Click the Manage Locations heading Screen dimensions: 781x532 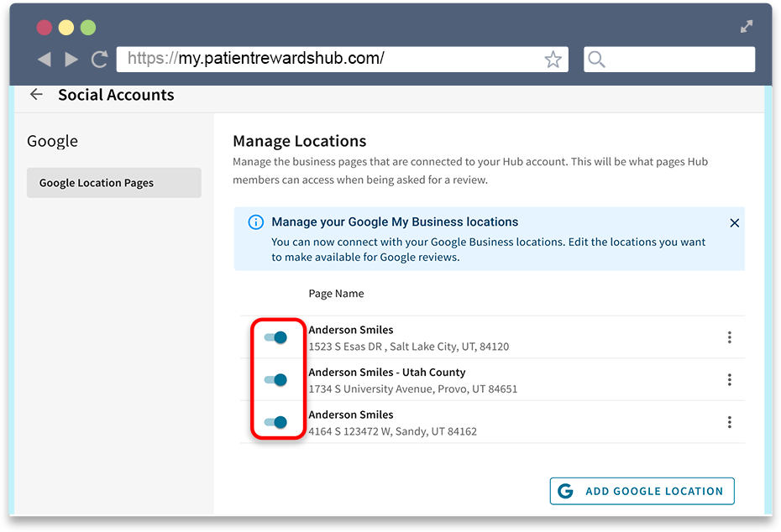pos(299,141)
